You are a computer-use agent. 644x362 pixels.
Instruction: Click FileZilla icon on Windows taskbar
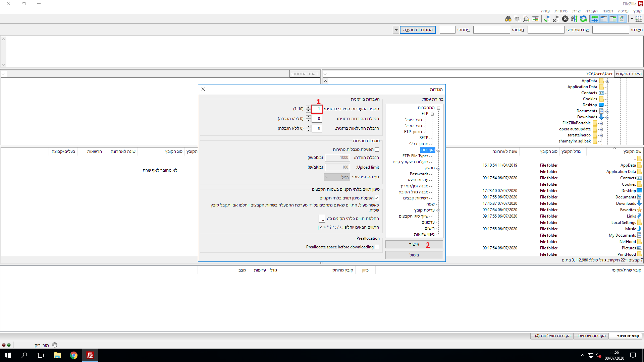pyautogui.click(x=90, y=355)
